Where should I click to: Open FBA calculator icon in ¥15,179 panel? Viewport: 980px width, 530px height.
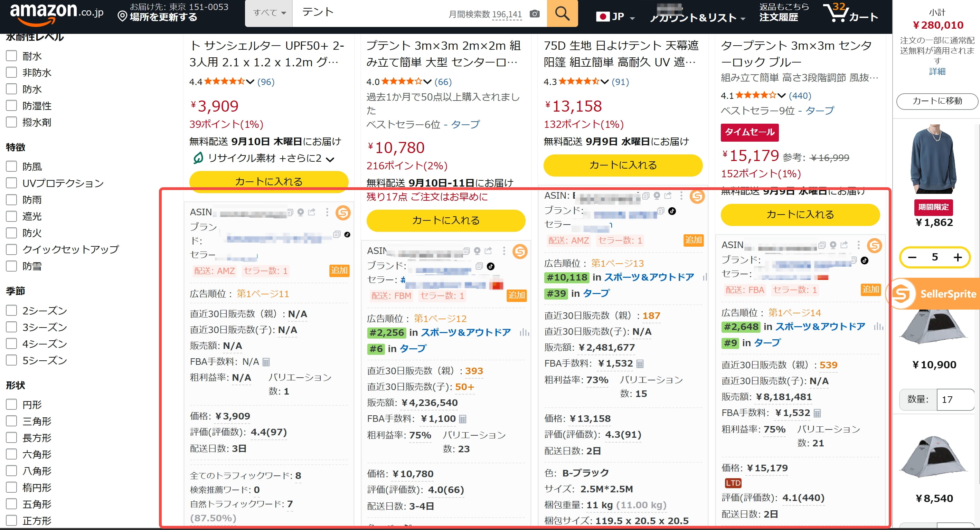click(817, 413)
